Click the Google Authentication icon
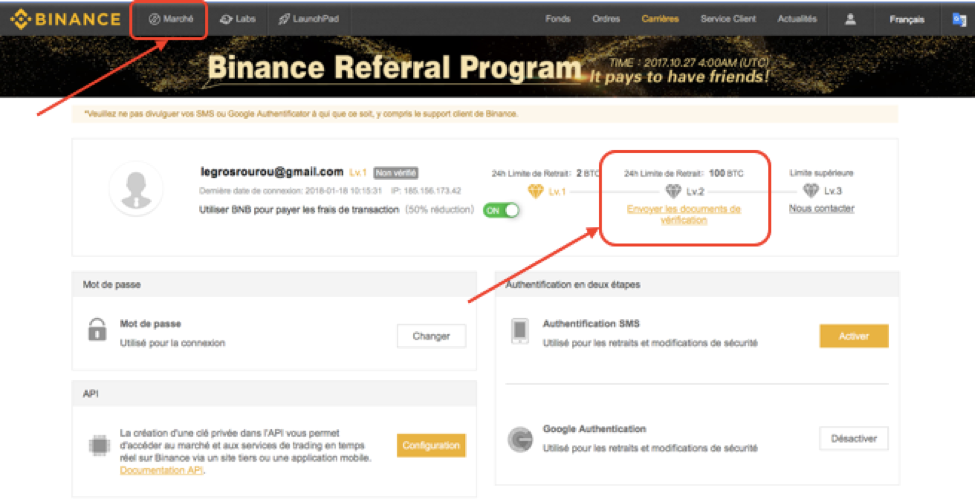The width and height of the screenshot is (975, 499). [520, 439]
